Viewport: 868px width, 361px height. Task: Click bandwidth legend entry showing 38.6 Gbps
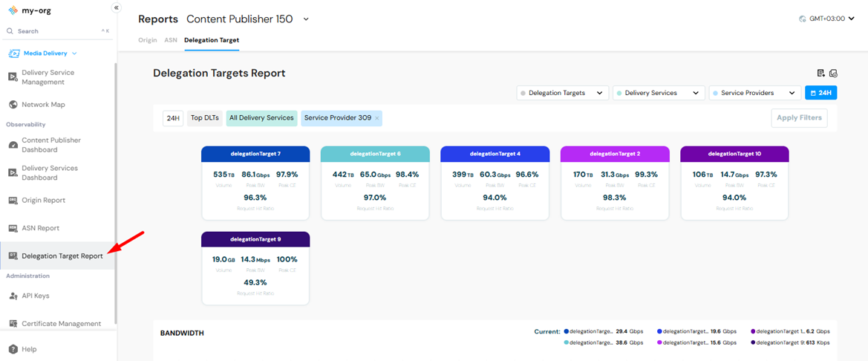(604, 342)
